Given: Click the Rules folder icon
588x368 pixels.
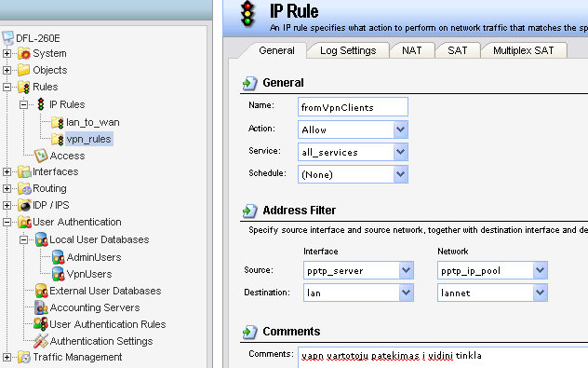Looking at the screenshot, I should point(24,88).
